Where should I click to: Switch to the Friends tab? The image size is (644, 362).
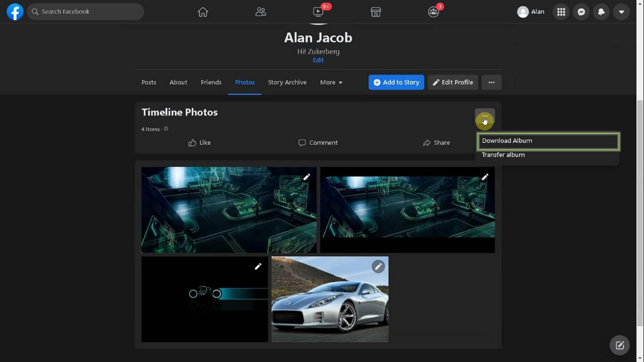coord(211,82)
